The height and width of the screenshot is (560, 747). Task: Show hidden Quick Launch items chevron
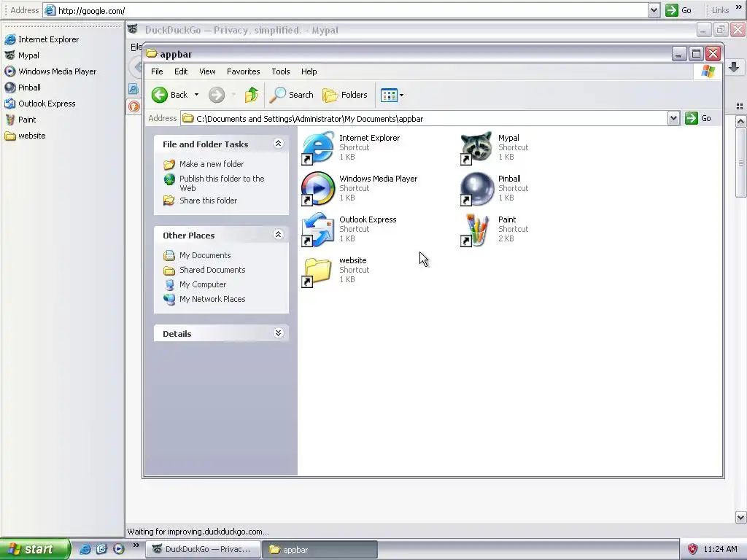(x=136, y=545)
